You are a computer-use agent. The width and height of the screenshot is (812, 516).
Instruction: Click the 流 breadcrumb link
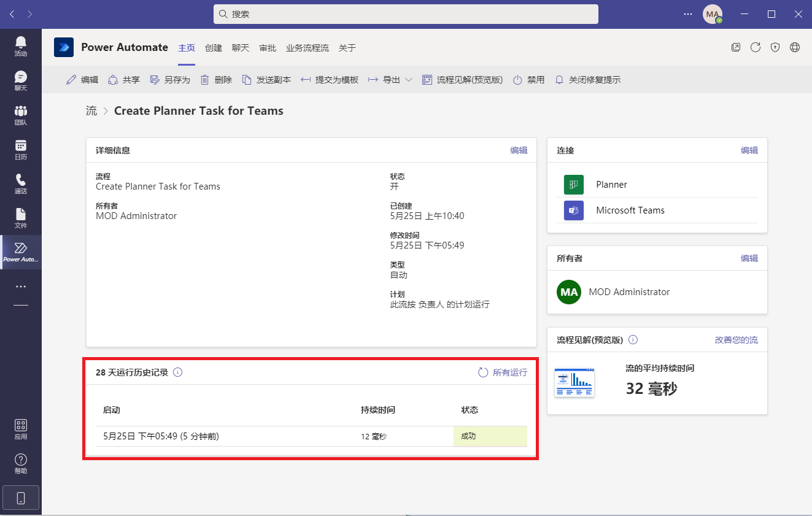click(x=91, y=111)
